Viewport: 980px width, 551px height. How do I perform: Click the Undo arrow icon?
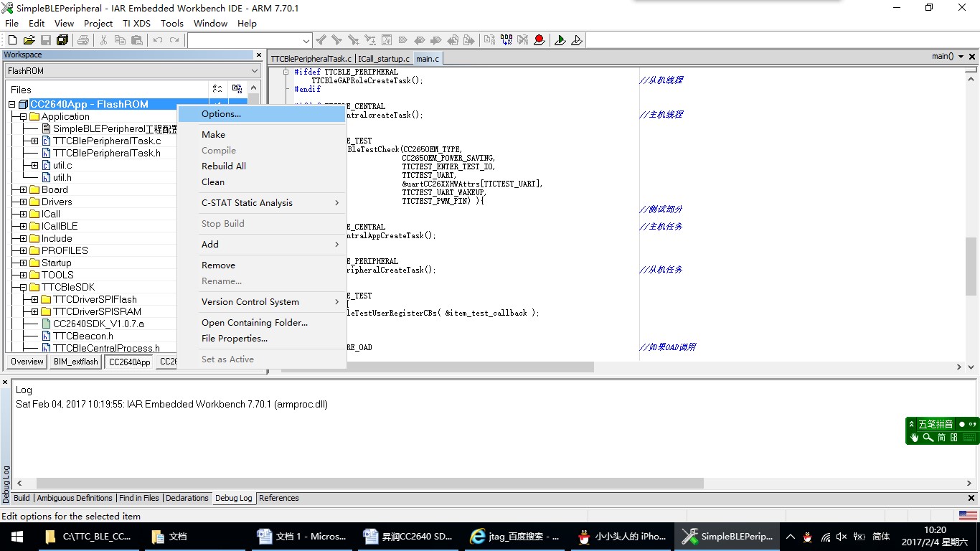tap(158, 40)
